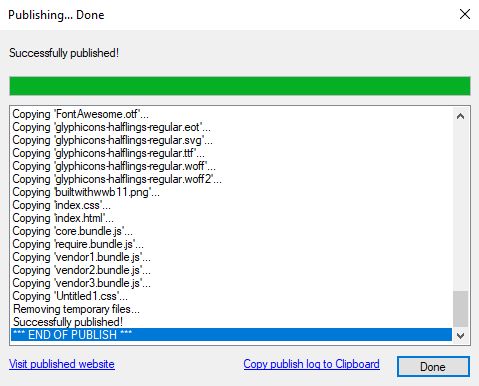Select the Copying 'FontAwesome.otf' log entry
Viewport: 479px width, 386px height.
click(x=231, y=114)
